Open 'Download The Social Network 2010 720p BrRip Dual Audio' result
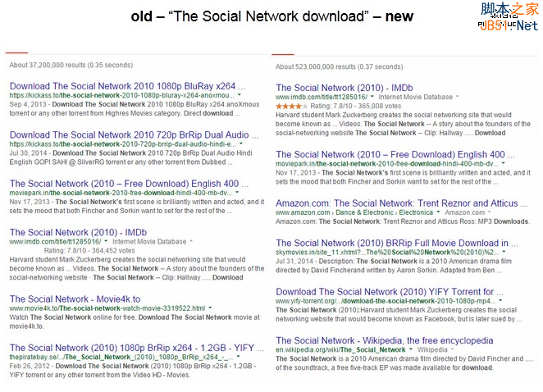543x392 pixels. [134, 135]
